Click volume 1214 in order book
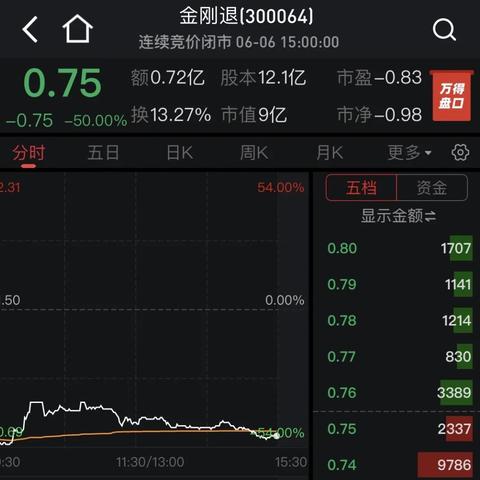Screen dimensions: 480x480 pyautogui.click(x=457, y=321)
